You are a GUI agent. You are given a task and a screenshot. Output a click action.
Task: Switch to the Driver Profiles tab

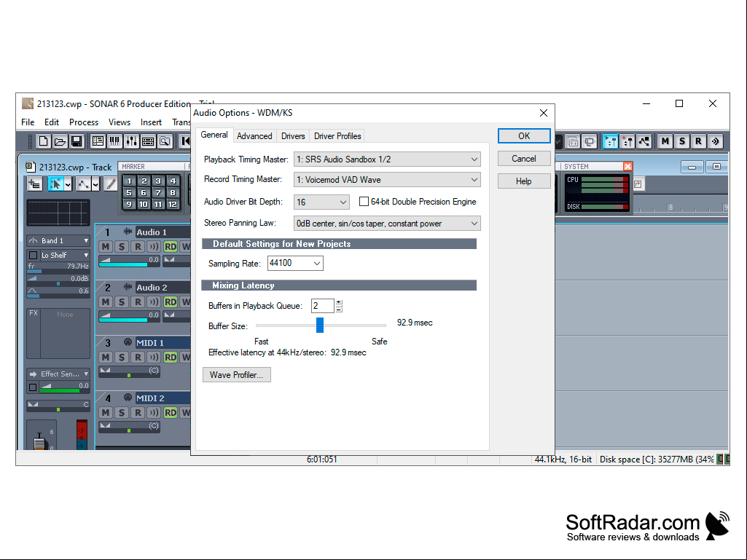click(x=337, y=136)
